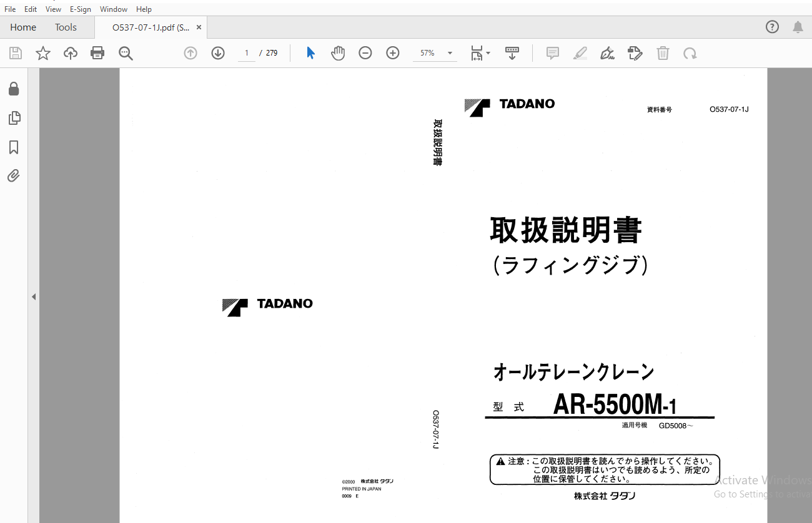
Task: Open the Help menu
Action: [x=144, y=9]
